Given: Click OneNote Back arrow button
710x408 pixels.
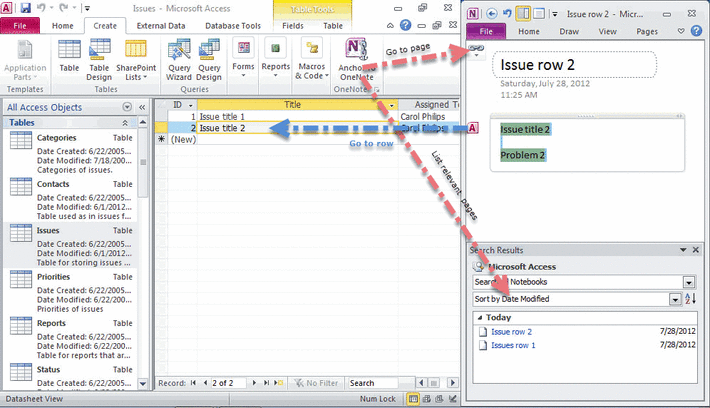Looking at the screenshot, I should (x=492, y=14).
